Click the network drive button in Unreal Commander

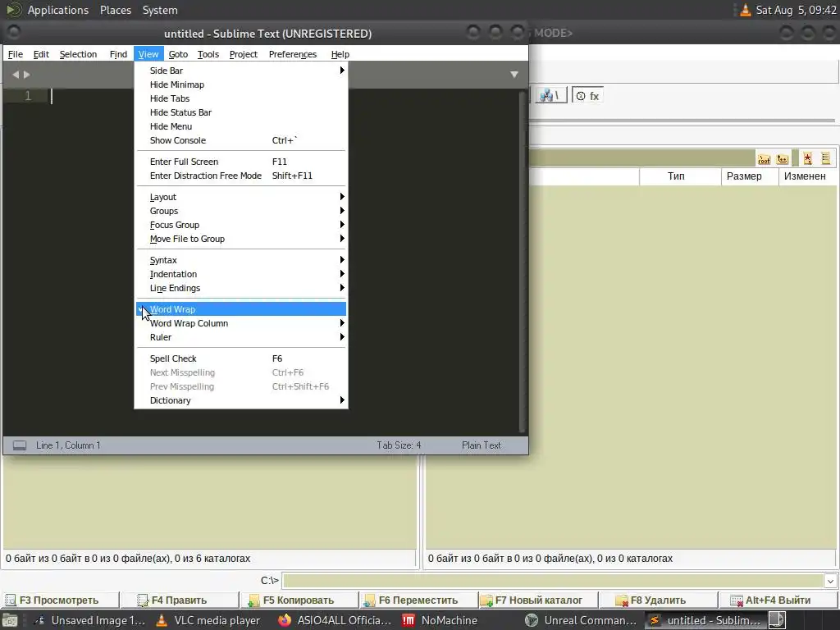point(549,96)
